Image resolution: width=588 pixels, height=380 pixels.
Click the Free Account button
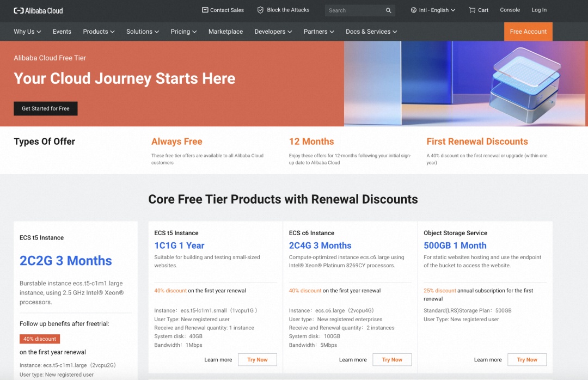click(528, 32)
